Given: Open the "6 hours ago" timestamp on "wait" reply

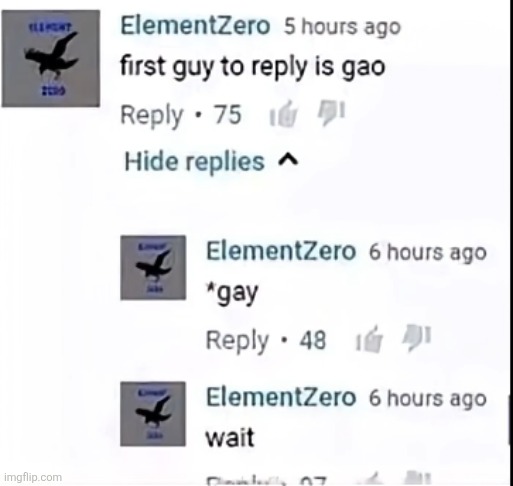Looking at the screenshot, I should click(x=428, y=398).
